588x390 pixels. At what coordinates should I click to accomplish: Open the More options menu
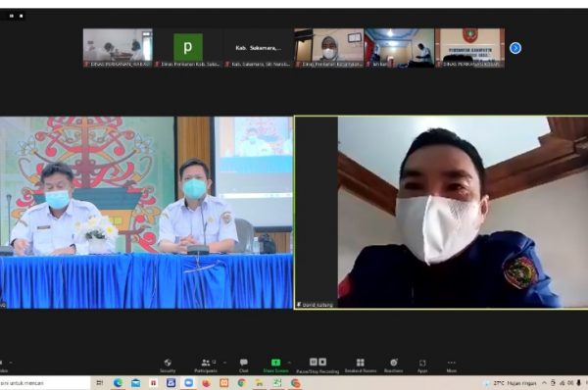452,366
